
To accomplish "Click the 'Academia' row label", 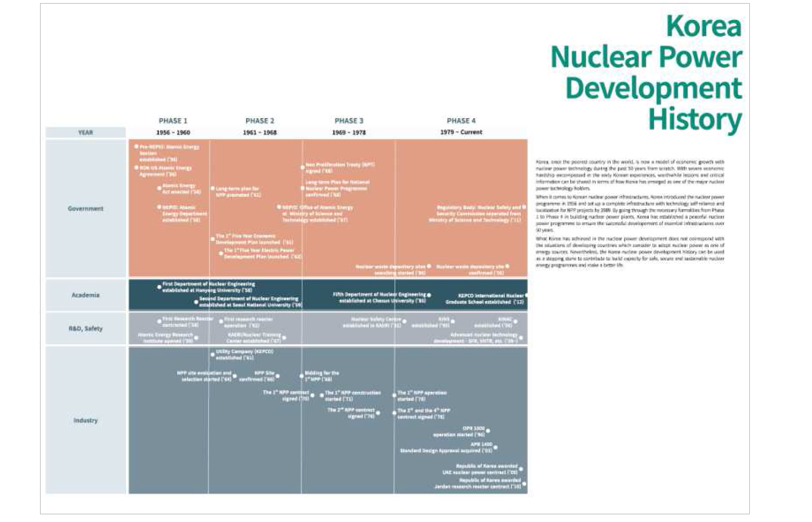I will pyautogui.click(x=85, y=295).
